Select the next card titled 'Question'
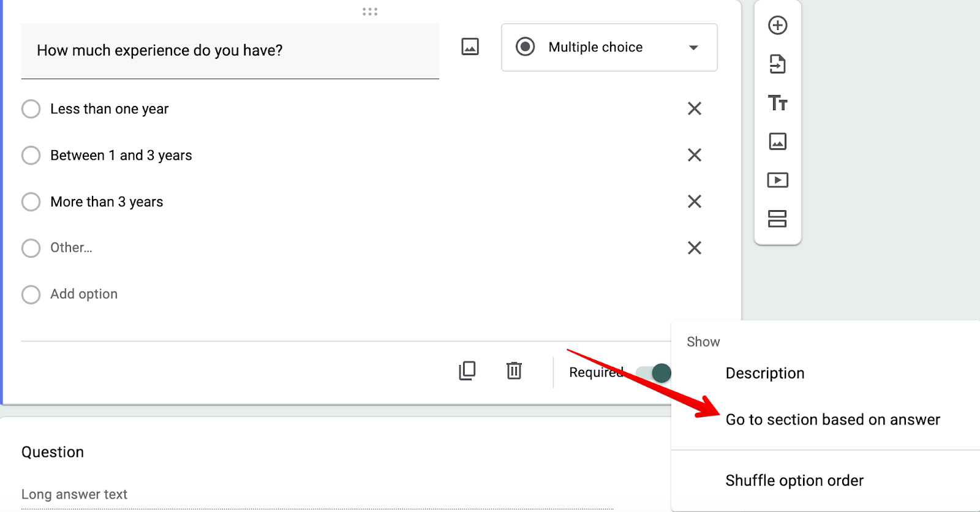The width and height of the screenshot is (980, 512). (x=53, y=452)
